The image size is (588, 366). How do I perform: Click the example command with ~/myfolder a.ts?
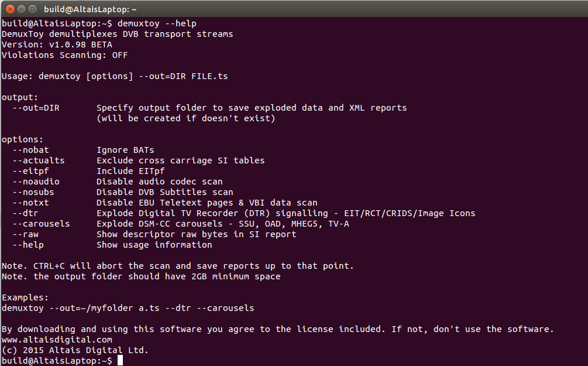(128, 308)
